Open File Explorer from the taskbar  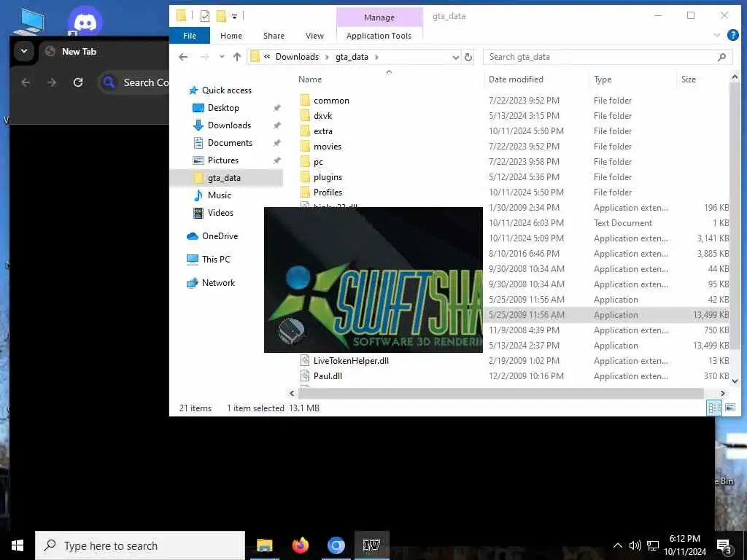[264, 545]
